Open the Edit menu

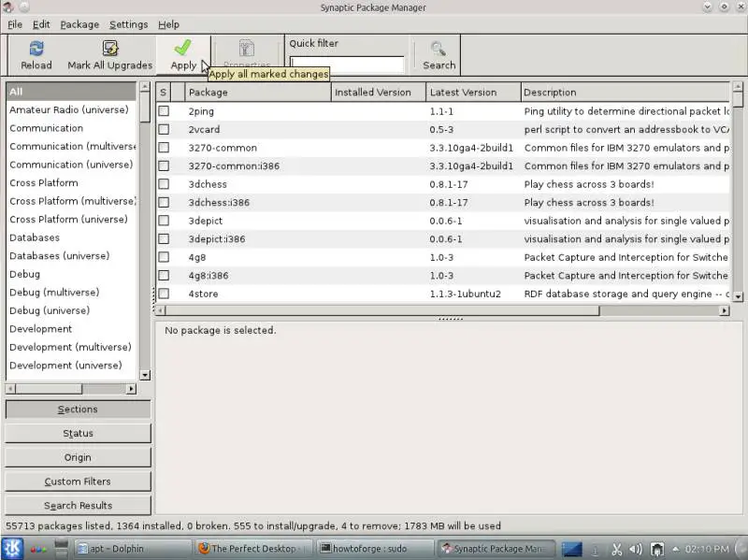[x=41, y=24]
